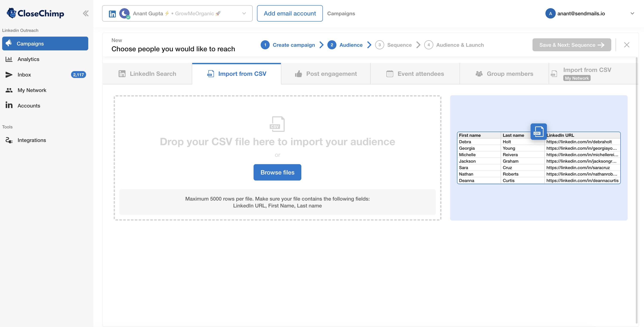The width and height of the screenshot is (644, 327).
Task: Open the Inbox via the send icon
Action: pos(9,75)
